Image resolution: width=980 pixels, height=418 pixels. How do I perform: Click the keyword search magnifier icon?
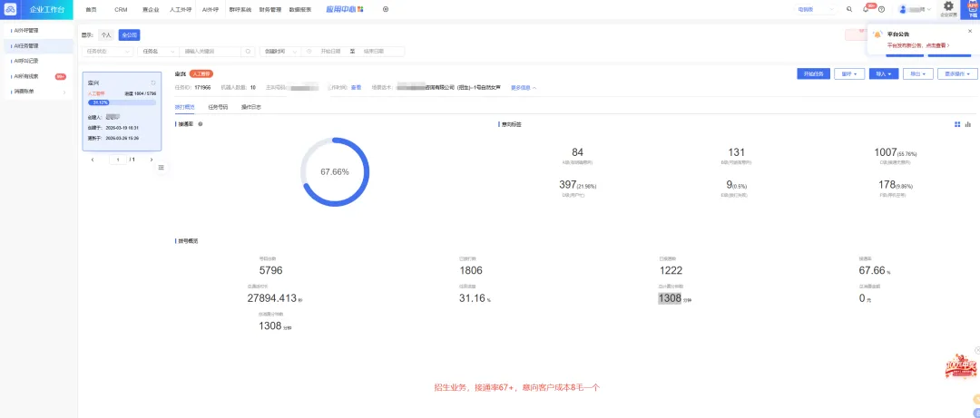click(248, 52)
